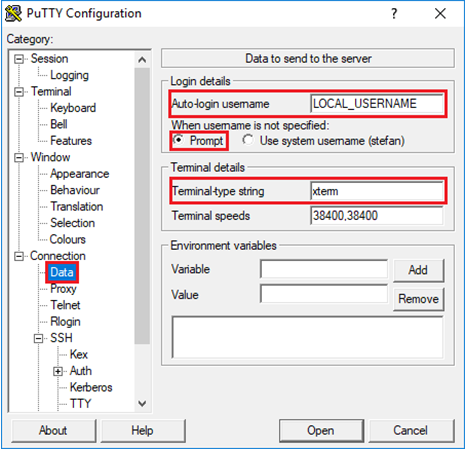Image resolution: width=466 pixels, height=449 pixels.
Task: Click into the Terminal speeds field
Action: click(x=377, y=216)
